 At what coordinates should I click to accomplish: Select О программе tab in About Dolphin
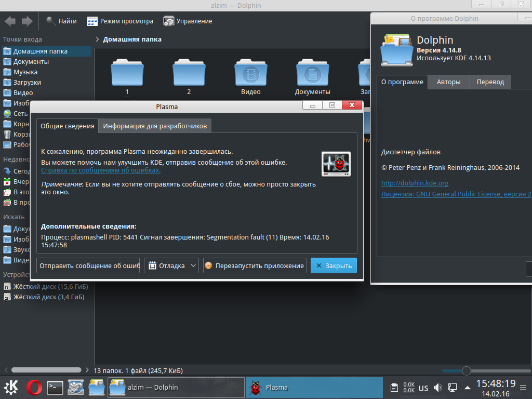coord(402,82)
